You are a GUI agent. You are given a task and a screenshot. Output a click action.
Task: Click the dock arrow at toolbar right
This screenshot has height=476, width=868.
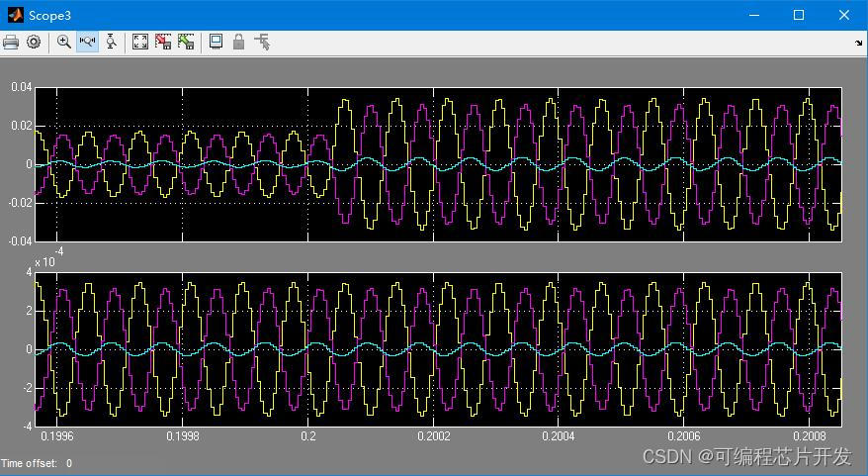click(x=857, y=44)
